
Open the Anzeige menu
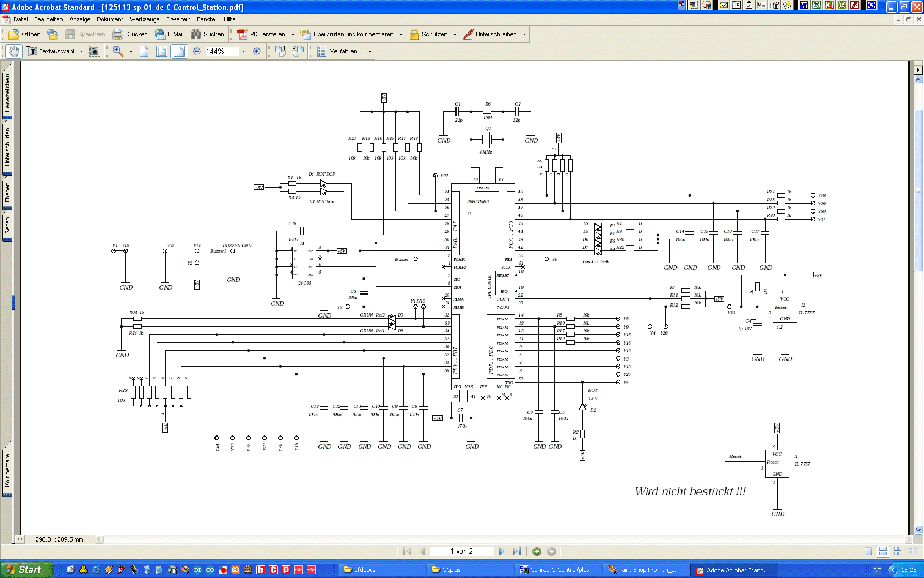(80, 19)
